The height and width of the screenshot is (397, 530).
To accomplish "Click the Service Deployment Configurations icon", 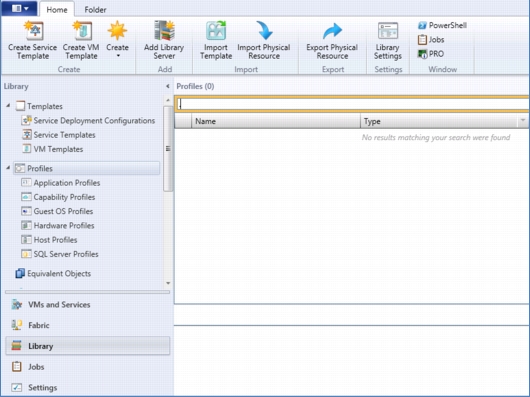I will (26, 120).
